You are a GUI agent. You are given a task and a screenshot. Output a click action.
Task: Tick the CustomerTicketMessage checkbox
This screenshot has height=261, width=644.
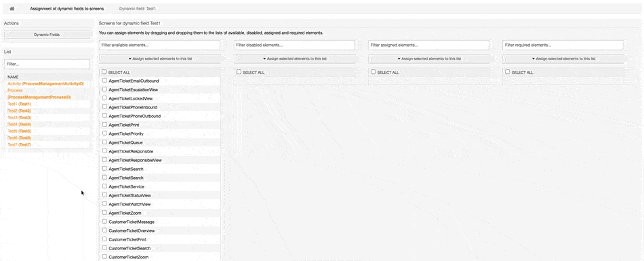click(104, 222)
